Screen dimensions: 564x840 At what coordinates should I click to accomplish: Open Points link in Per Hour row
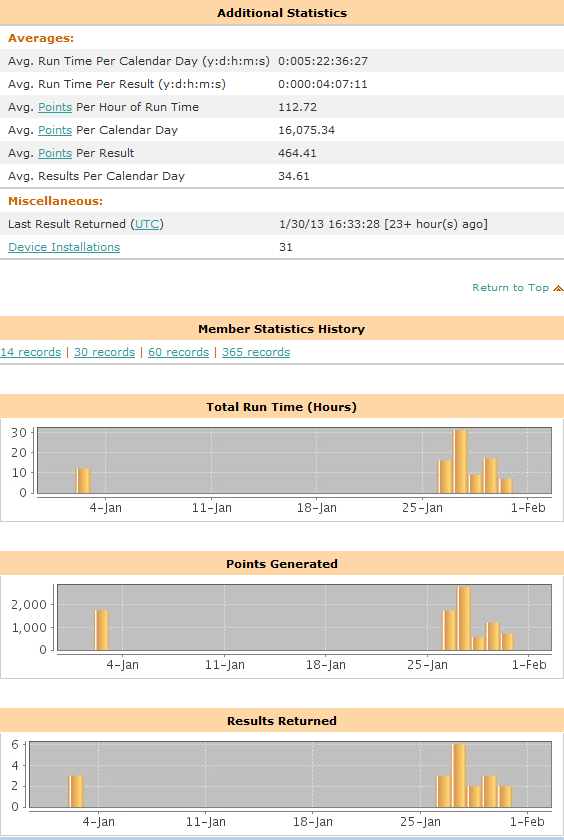click(55, 107)
